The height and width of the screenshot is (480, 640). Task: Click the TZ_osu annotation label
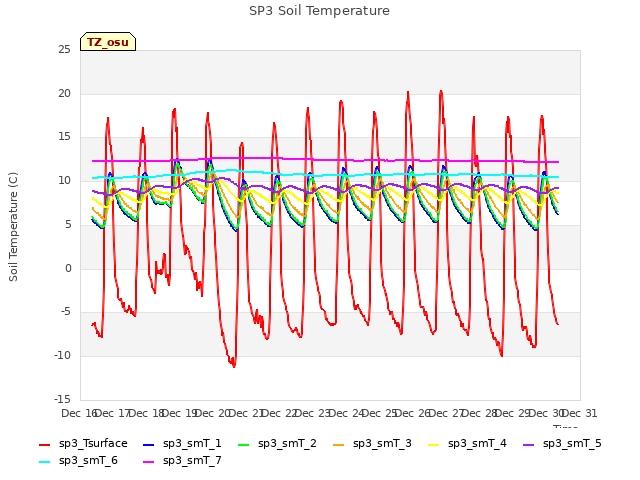coord(108,42)
